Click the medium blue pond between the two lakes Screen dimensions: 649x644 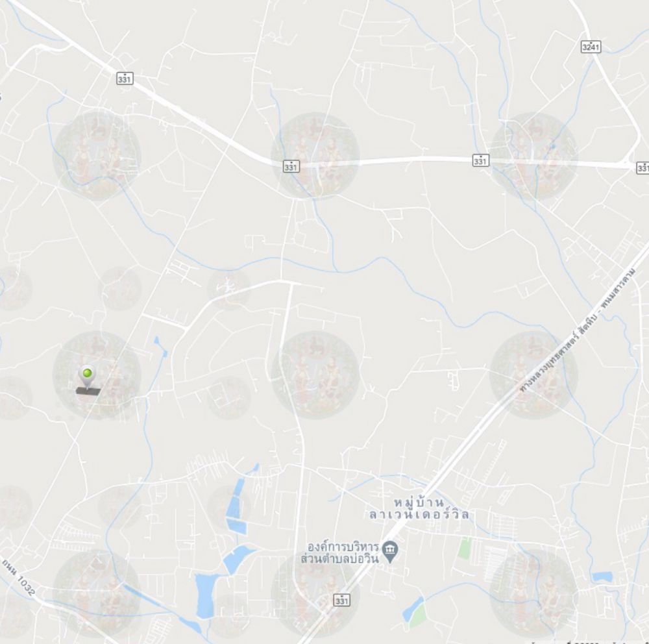(x=238, y=558)
